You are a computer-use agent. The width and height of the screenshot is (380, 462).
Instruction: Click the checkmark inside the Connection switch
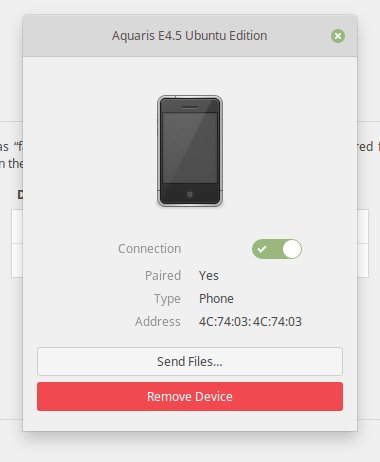(262, 249)
